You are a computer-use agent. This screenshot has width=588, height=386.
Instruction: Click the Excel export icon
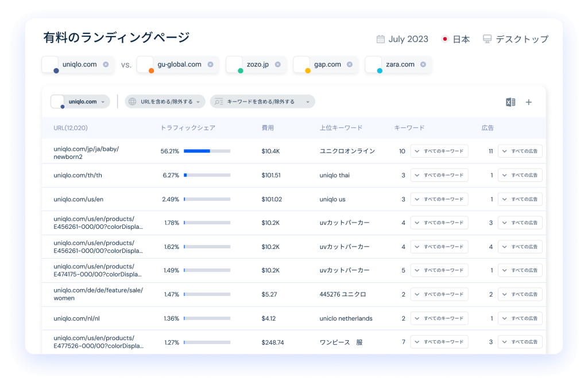(510, 102)
